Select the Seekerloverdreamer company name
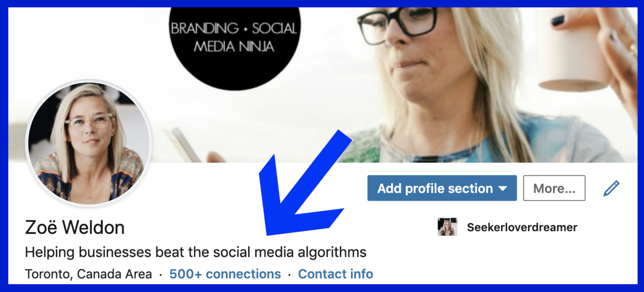The image size is (644, 292). (x=522, y=227)
